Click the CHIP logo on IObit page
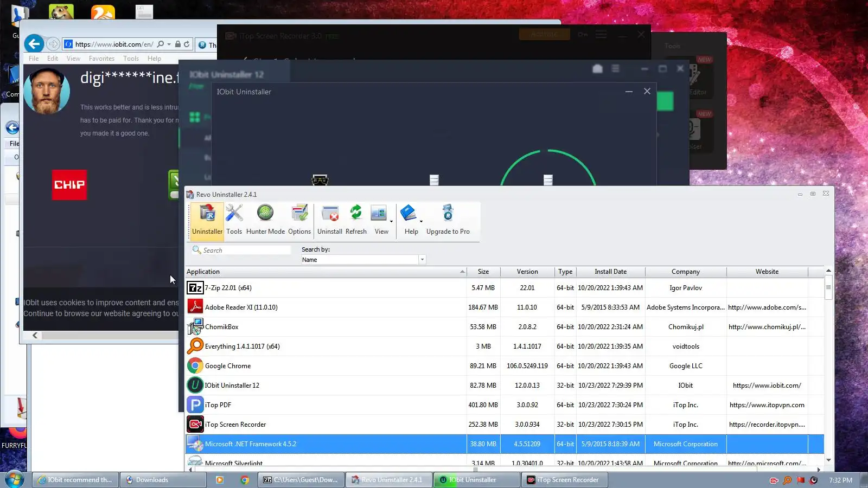The width and height of the screenshot is (868, 488). (x=69, y=185)
